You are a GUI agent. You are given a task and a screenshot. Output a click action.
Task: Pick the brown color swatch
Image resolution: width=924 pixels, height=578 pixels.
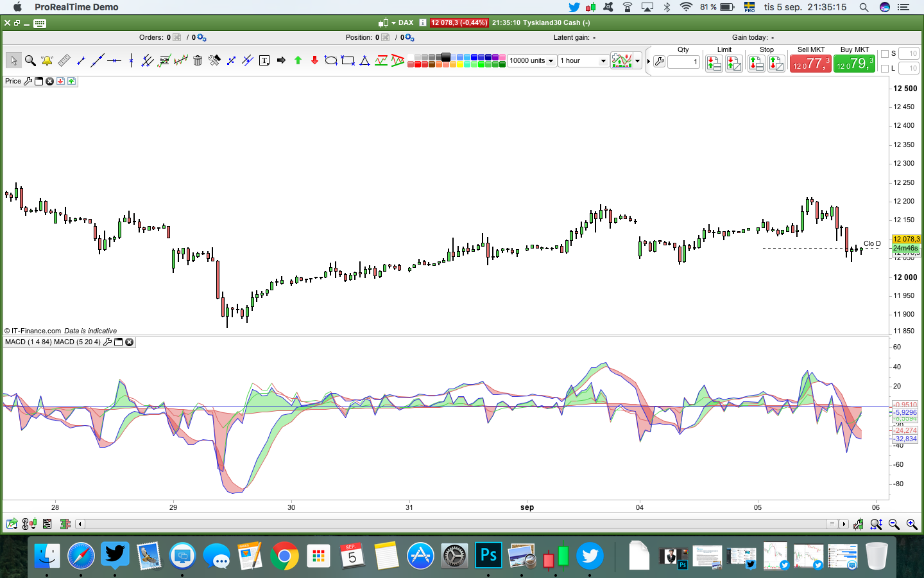[432, 64]
